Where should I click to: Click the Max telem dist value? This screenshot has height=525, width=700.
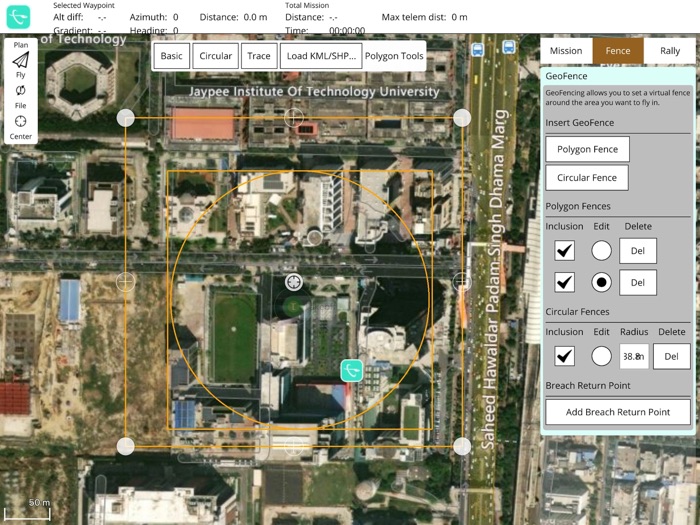point(459,17)
